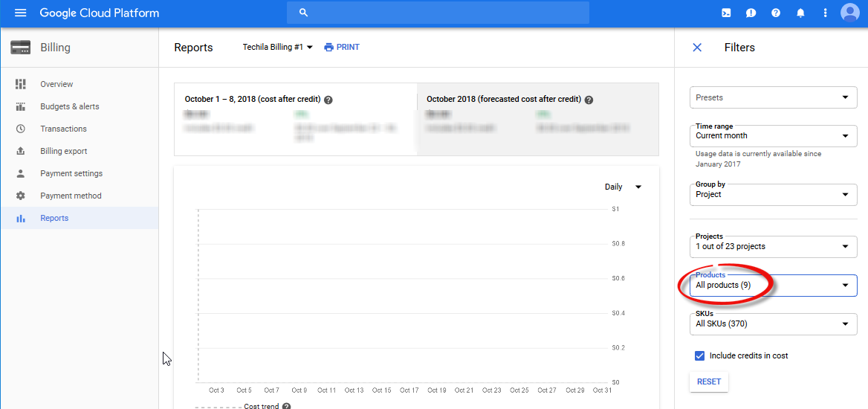
Task: Expand the Presets dropdown
Action: tap(773, 97)
